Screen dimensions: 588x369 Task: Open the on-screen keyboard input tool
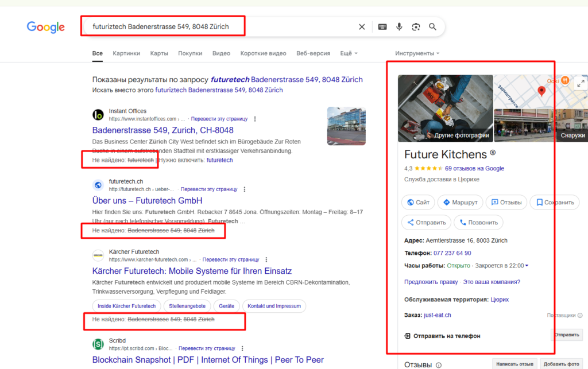click(x=382, y=27)
